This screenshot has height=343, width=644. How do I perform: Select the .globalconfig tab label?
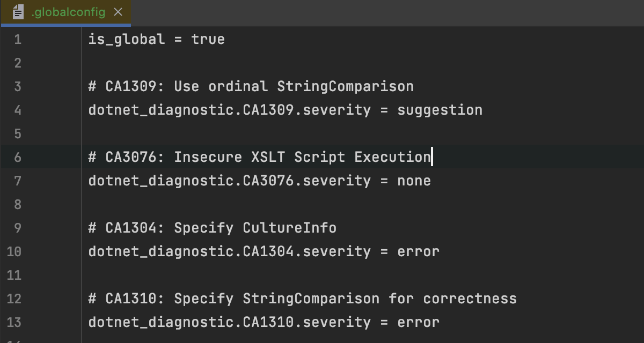click(68, 12)
